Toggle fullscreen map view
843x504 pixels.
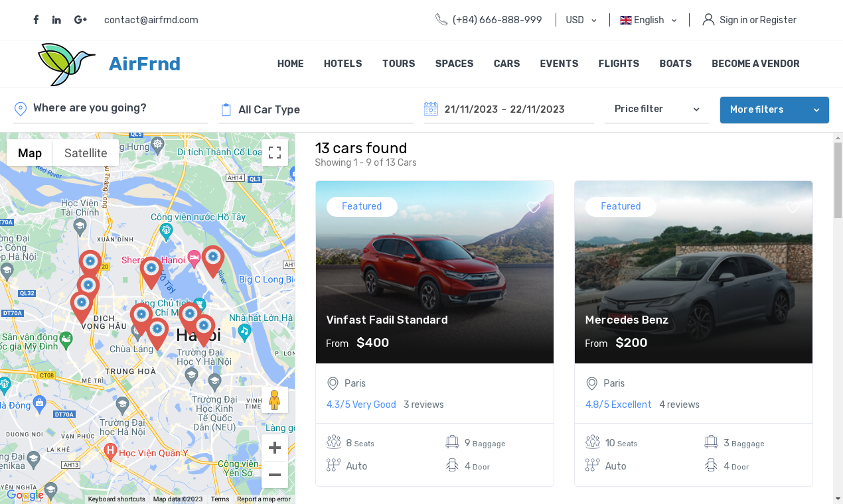(x=275, y=153)
